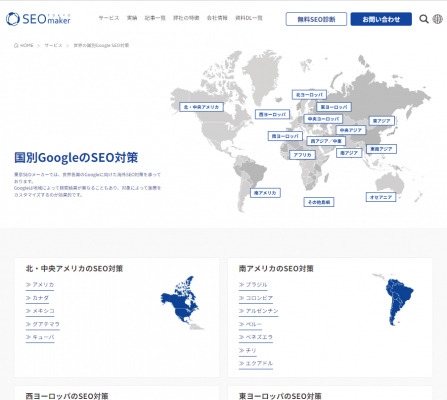Open the ベネズエラ country link
The height and width of the screenshot is (400, 447).
click(x=256, y=337)
